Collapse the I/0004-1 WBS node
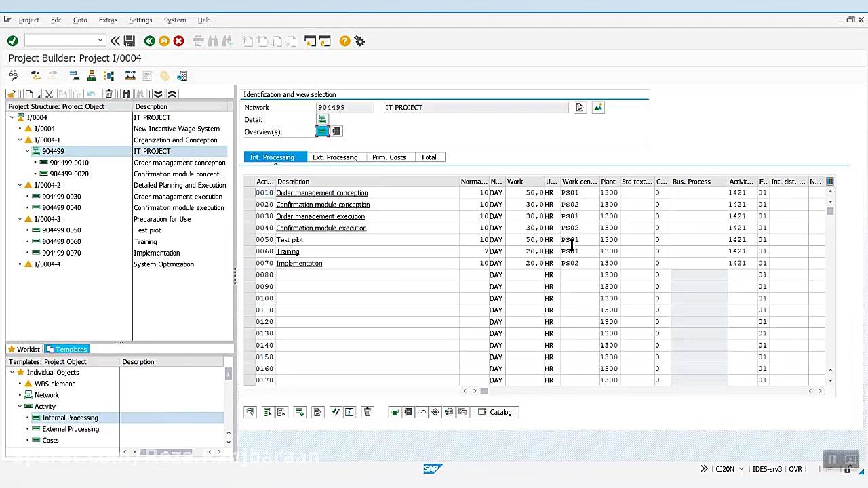The height and width of the screenshot is (488, 868). (x=20, y=140)
